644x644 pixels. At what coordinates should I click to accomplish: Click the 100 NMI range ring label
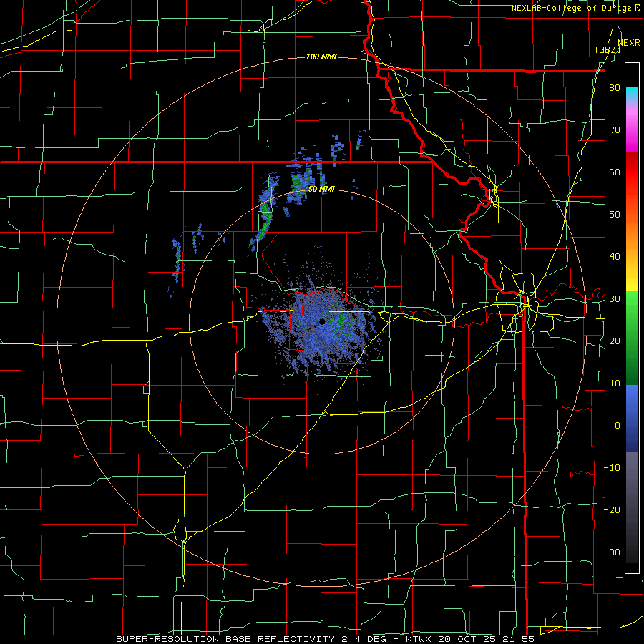321,57
